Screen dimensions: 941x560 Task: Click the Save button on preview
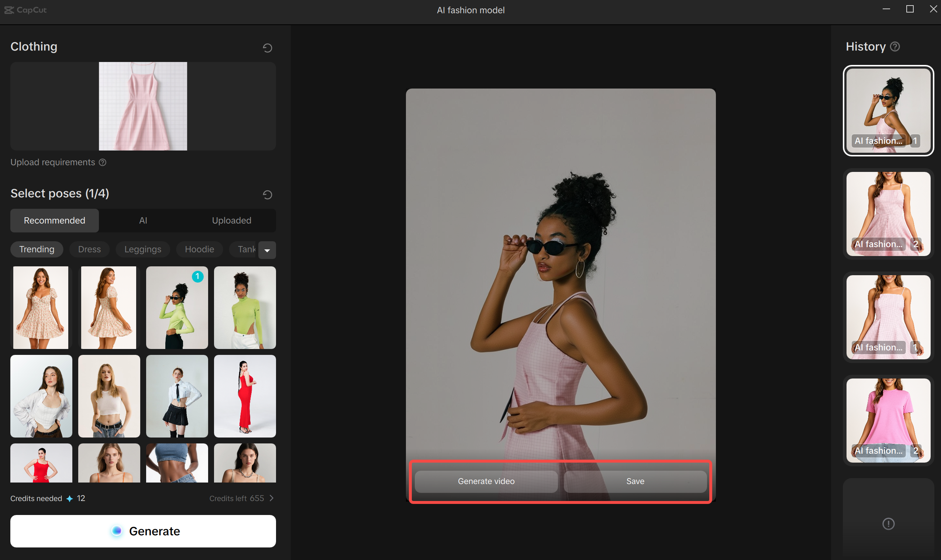tap(635, 481)
